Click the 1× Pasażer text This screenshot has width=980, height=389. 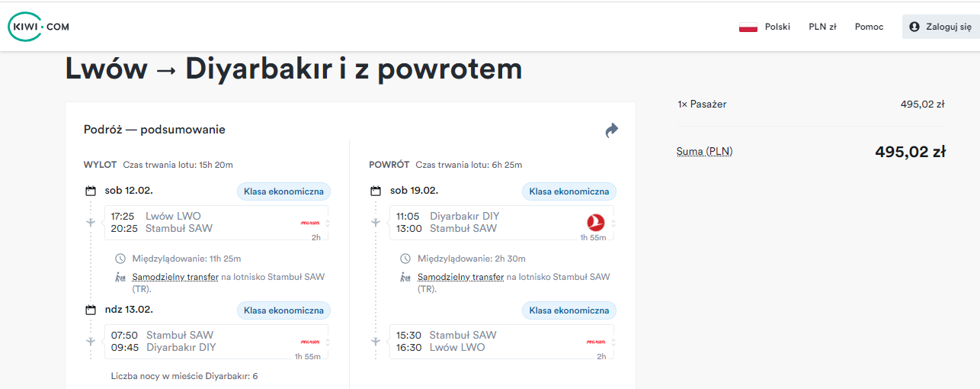click(x=702, y=104)
